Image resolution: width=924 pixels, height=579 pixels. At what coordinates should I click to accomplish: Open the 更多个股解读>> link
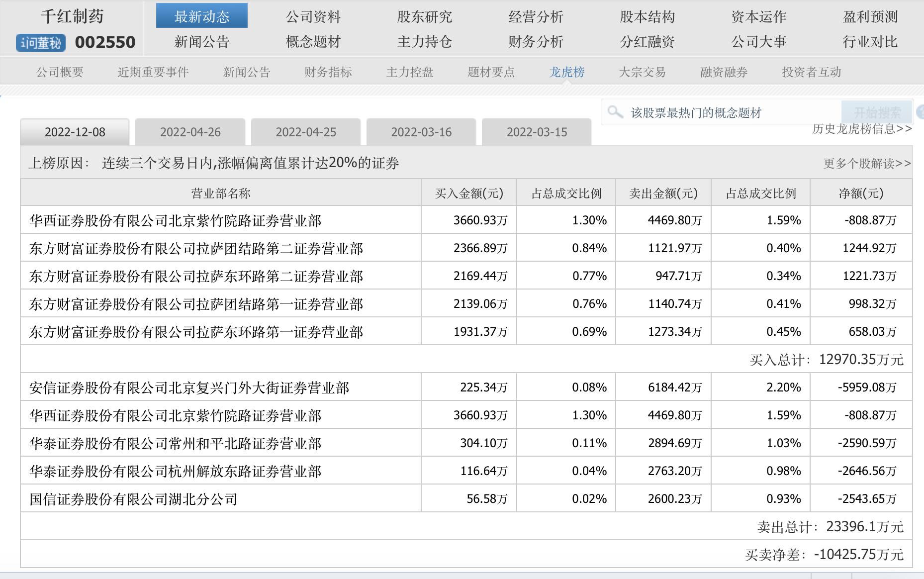click(867, 163)
